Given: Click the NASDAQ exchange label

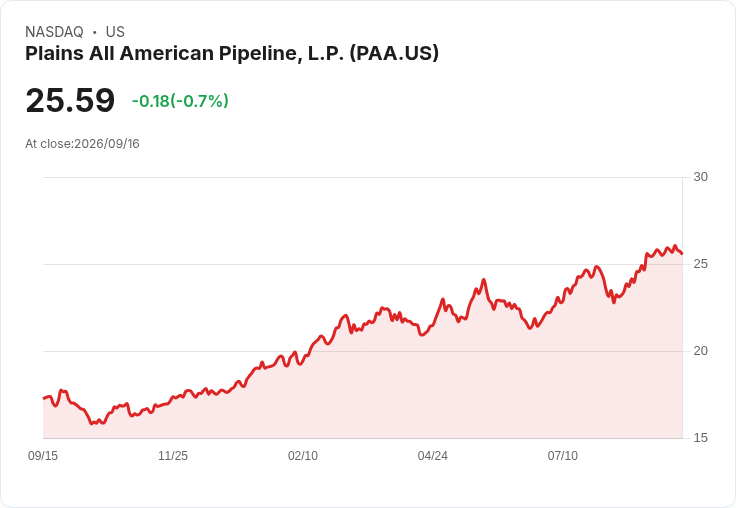Looking at the screenshot, I should [x=54, y=32].
